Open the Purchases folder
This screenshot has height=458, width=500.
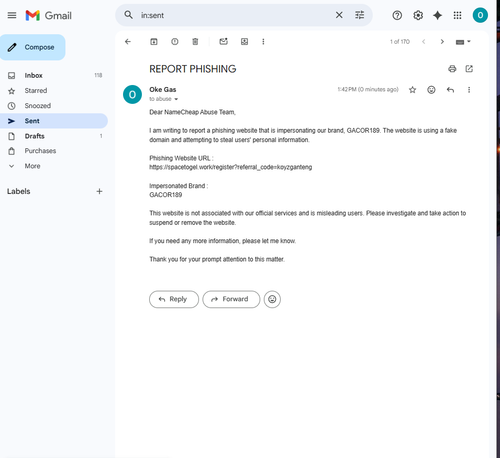pyautogui.click(x=53, y=151)
